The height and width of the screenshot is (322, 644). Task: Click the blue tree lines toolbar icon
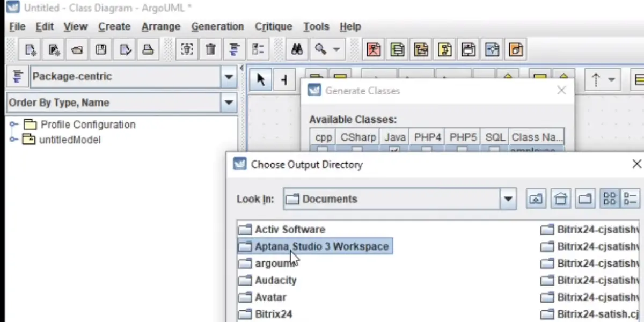(x=234, y=50)
